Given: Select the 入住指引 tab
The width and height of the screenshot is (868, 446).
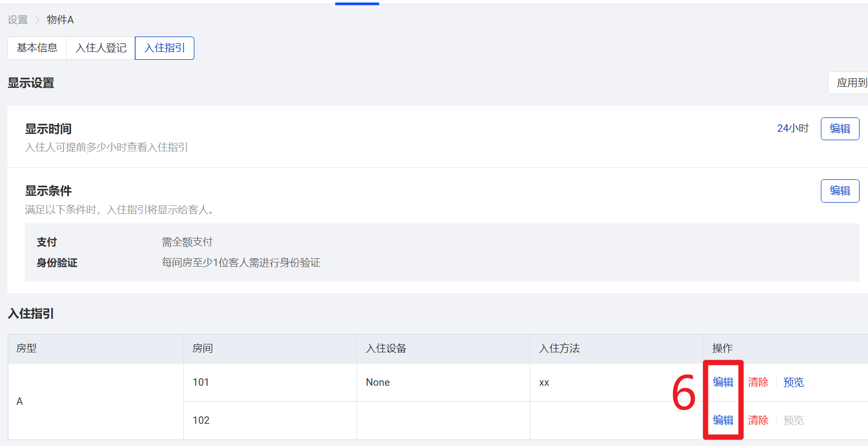Looking at the screenshot, I should pos(165,48).
